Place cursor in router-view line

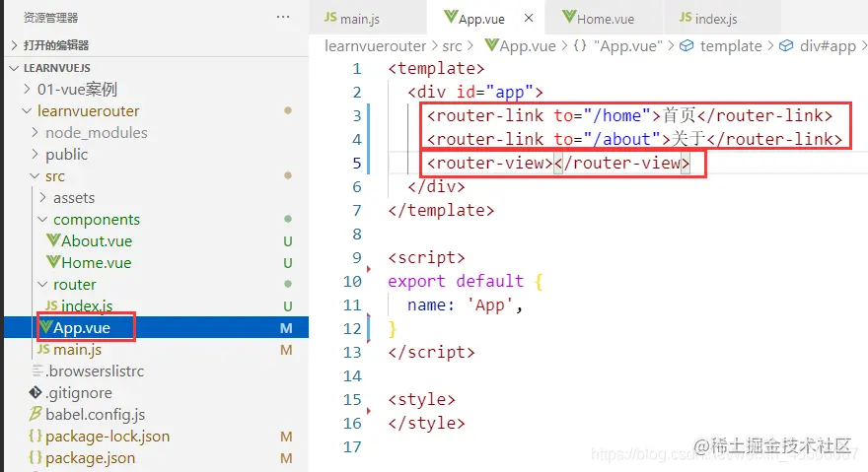[558, 164]
